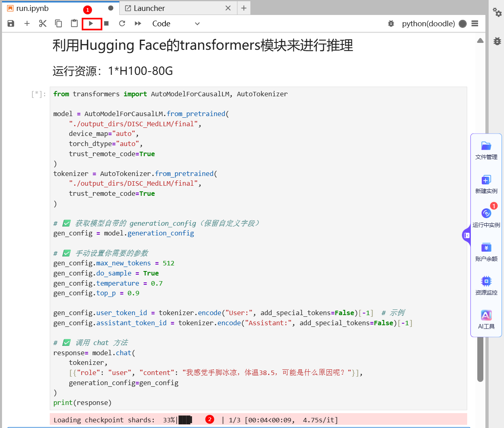Copy the selected cell
This screenshot has height=428, width=504.
point(58,23)
